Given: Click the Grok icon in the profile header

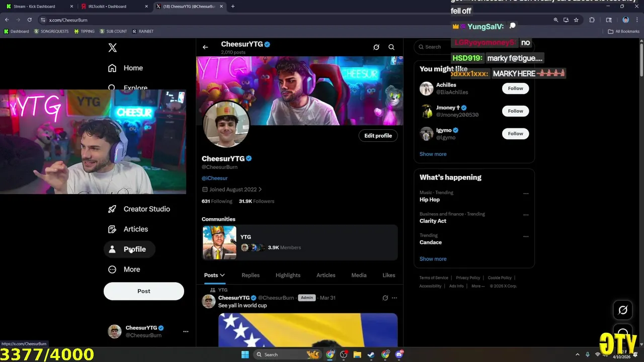Looking at the screenshot, I should click(x=376, y=47).
